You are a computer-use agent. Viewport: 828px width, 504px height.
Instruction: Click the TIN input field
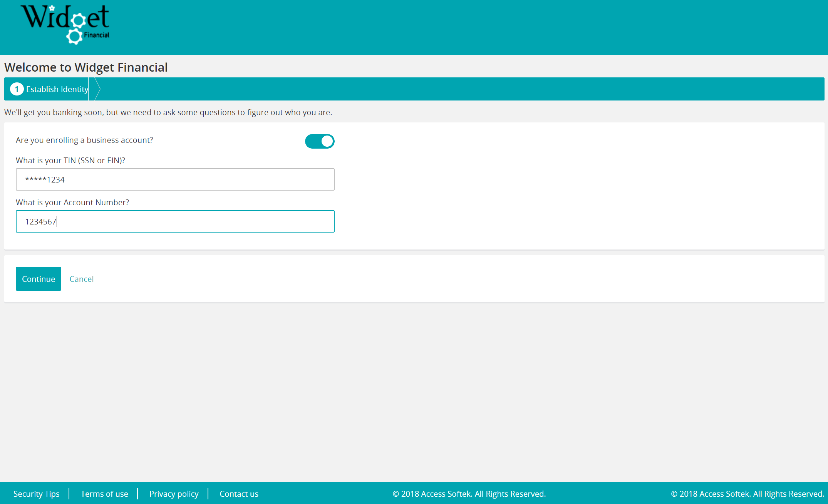point(175,179)
